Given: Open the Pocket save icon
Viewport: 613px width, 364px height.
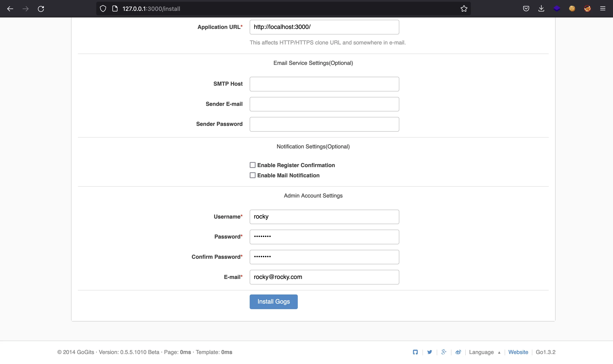Looking at the screenshot, I should click(x=526, y=9).
